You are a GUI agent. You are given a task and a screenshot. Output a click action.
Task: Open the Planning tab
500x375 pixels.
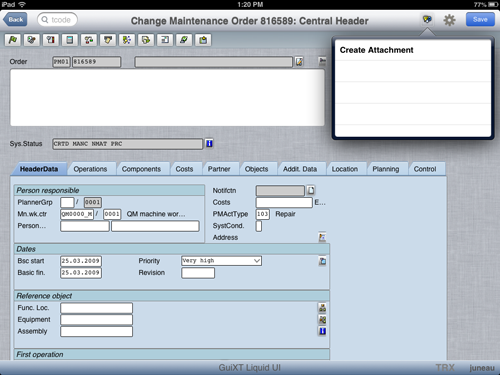click(386, 169)
